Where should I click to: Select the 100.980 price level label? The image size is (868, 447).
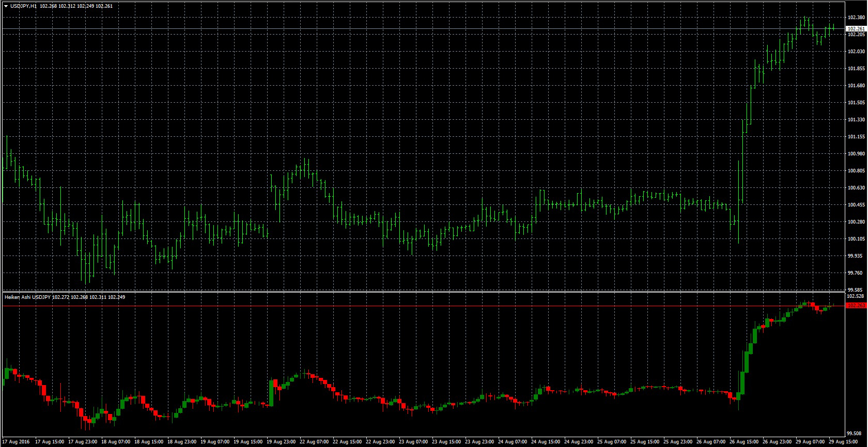click(856, 154)
